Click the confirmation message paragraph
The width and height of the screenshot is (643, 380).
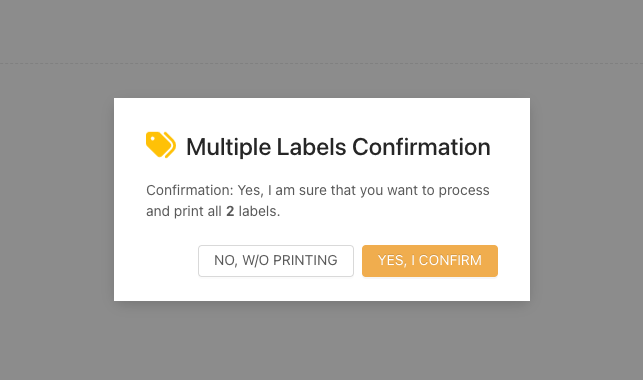click(318, 200)
